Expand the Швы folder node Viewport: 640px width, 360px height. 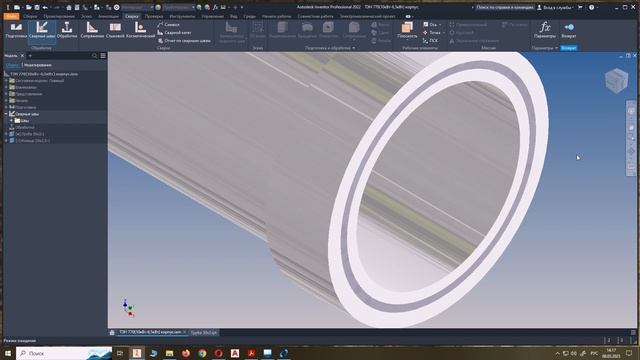11,121
